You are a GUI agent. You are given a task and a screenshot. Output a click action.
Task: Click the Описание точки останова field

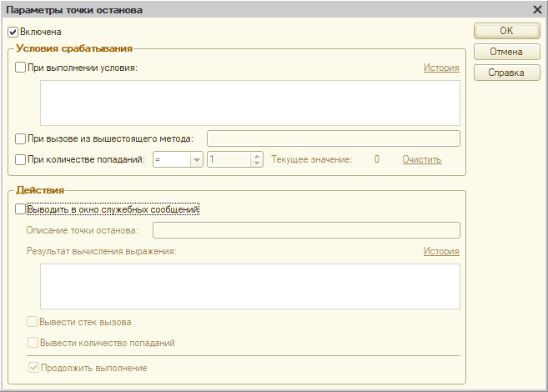tap(306, 230)
